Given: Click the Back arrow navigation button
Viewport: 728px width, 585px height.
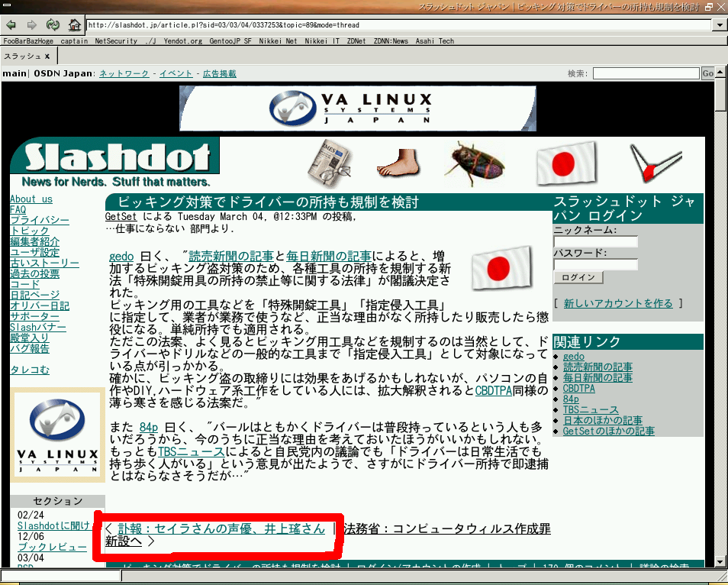Looking at the screenshot, I should [11, 24].
